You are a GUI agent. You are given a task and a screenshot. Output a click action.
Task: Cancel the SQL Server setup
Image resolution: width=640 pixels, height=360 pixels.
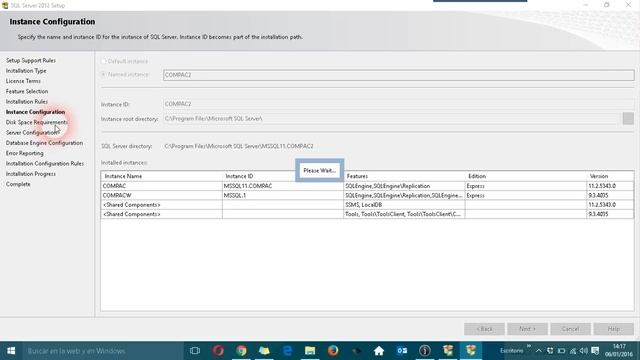(570, 329)
